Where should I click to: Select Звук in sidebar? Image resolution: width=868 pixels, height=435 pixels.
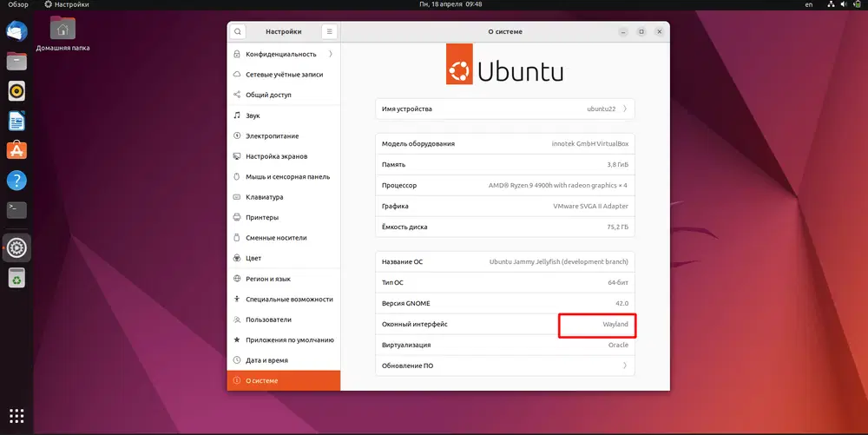pos(284,115)
